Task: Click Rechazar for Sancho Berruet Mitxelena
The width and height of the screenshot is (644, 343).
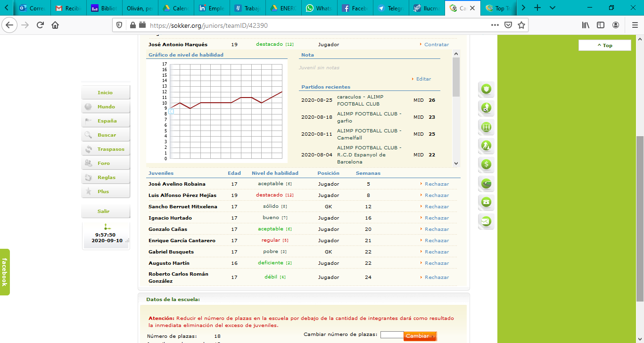Action: click(436, 207)
